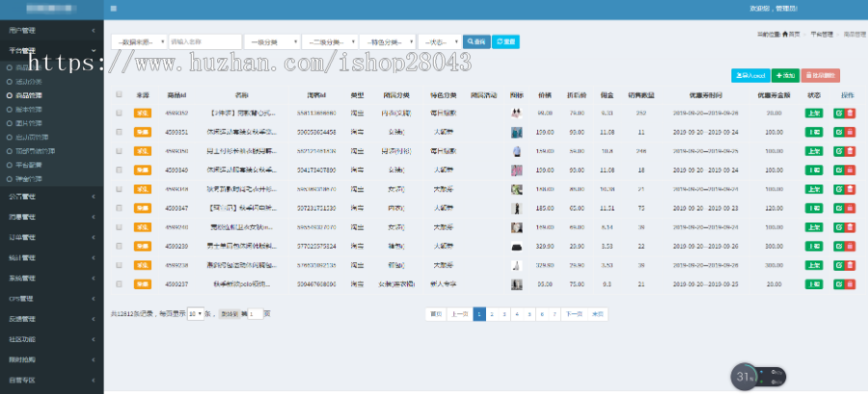
Task: Check the checkbox for product 4599351
Action: tap(120, 130)
